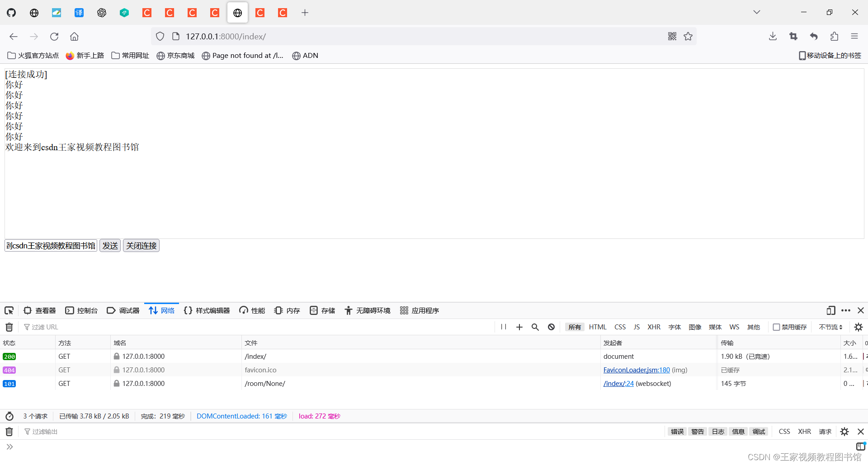Enable the 禁用缓存 checkbox
868x466 pixels.
[x=777, y=327]
